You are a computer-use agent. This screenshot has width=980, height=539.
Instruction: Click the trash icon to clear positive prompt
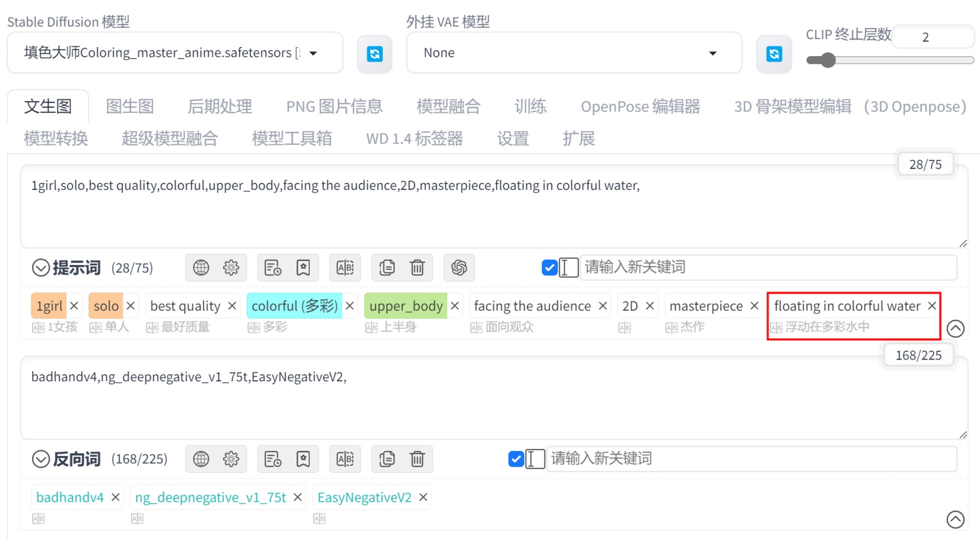[x=417, y=268]
